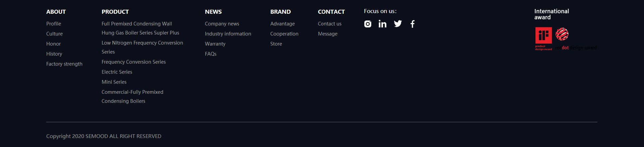Open the Instagram social icon
The width and height of the screenshot is (644, 147).
coord(368,24)
